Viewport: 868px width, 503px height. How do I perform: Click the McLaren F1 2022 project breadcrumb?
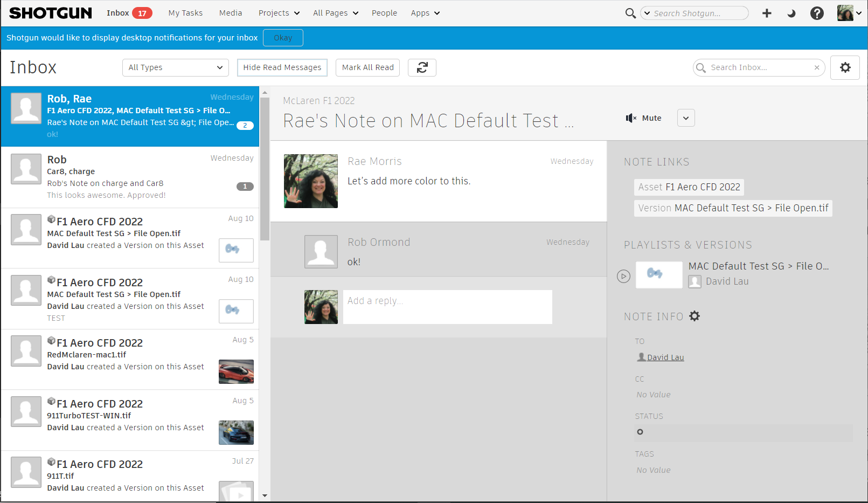pos(319,101)
